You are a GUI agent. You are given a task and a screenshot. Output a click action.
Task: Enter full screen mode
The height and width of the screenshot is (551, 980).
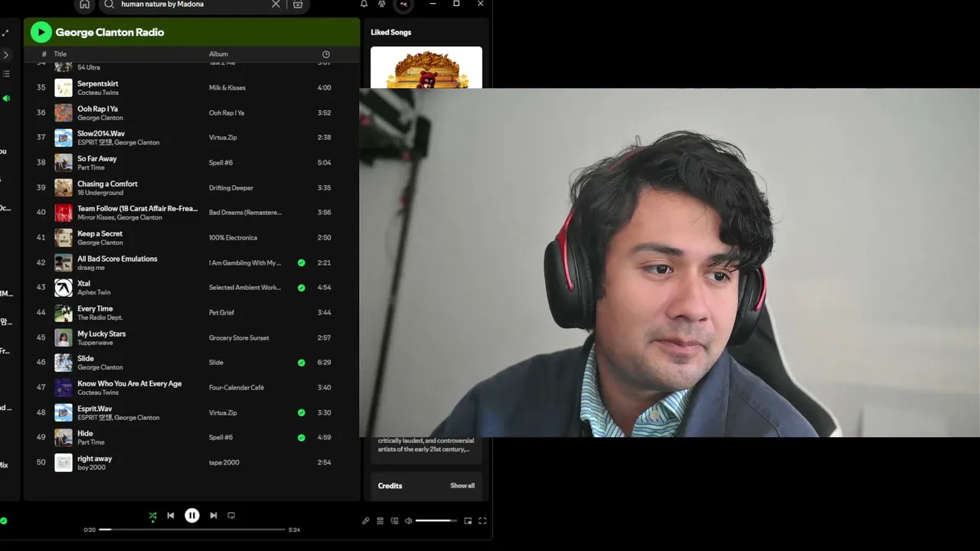point(482,521)
